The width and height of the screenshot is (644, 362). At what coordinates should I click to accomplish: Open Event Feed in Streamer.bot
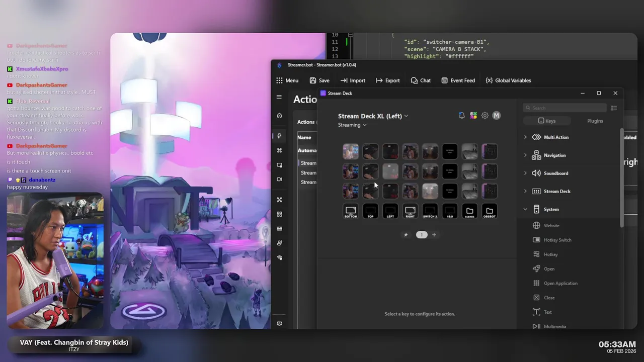tap(458, 80)
